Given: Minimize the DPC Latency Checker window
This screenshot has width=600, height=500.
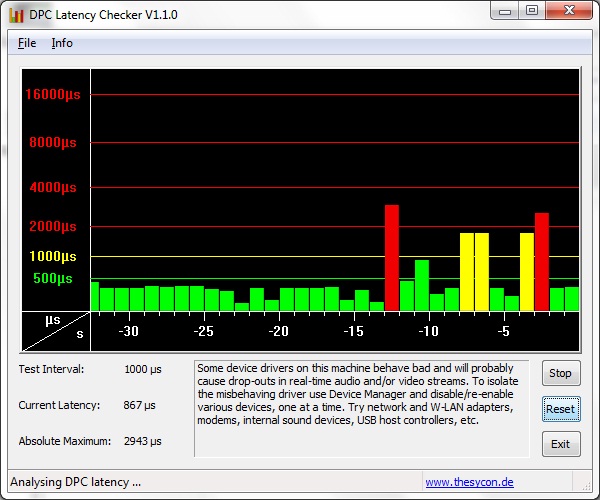Looking at the screenshot, I should [x=505, y=10].
